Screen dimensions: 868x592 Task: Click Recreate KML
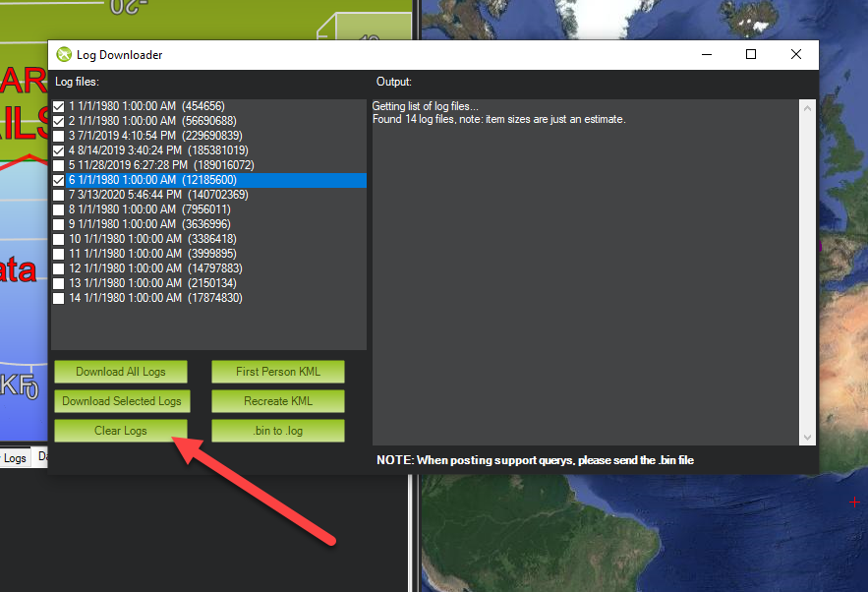click(x=277, y=400)
